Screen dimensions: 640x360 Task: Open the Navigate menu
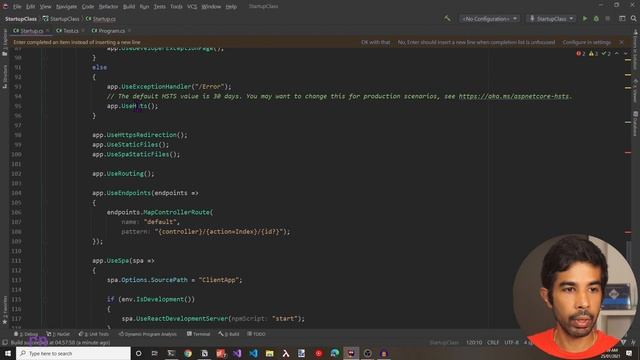tap(66, 7)
